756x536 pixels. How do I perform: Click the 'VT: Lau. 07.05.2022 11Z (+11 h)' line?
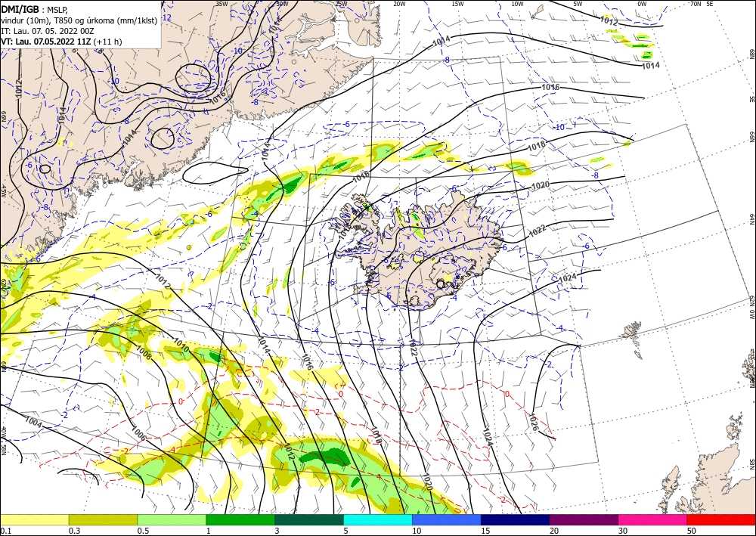pos(61,42)
